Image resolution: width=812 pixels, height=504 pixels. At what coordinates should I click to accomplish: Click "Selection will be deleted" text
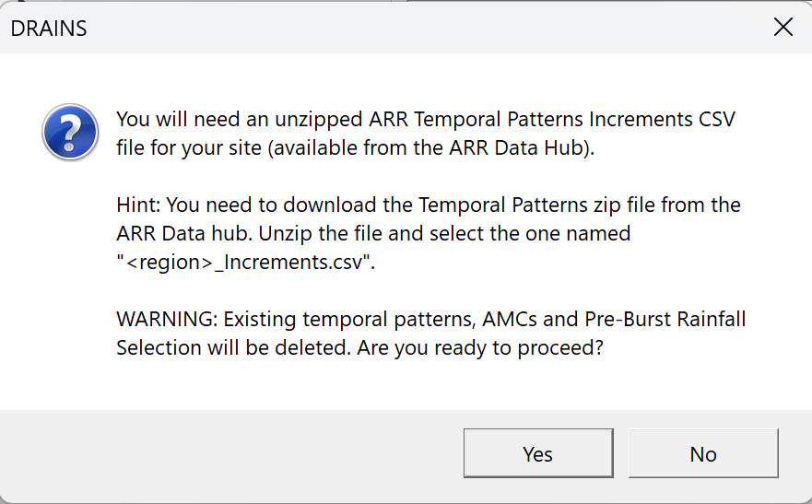point(233,347)
